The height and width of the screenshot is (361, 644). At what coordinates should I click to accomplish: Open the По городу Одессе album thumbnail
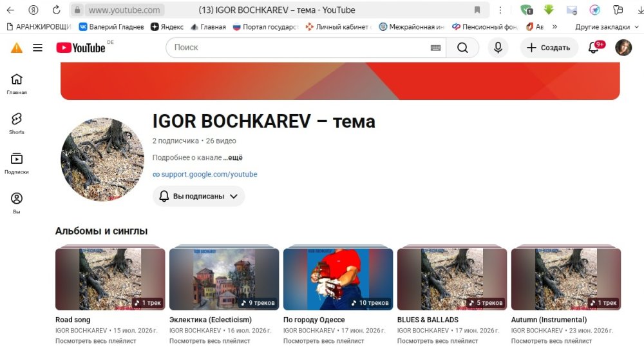tap(338, 278)
